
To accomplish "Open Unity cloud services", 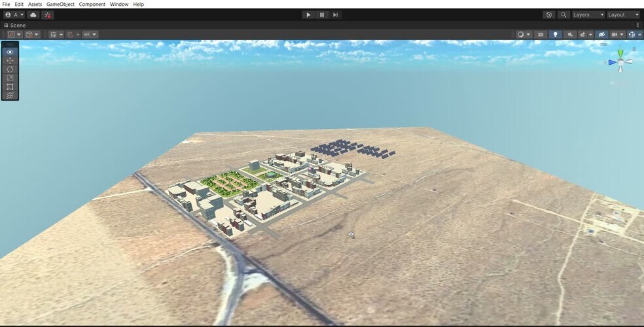I will [x=33, y=15].
